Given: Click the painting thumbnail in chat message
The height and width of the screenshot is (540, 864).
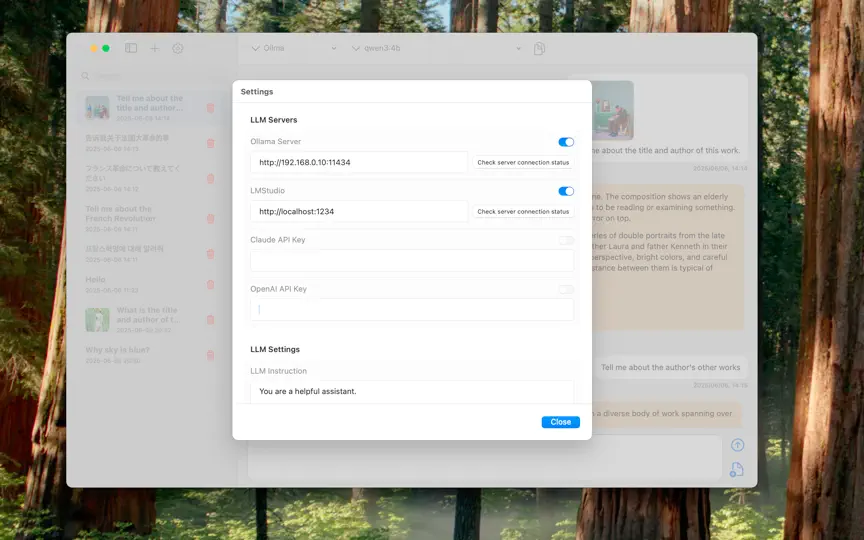Looking at the screenshot, I should (x=613, y=110).
